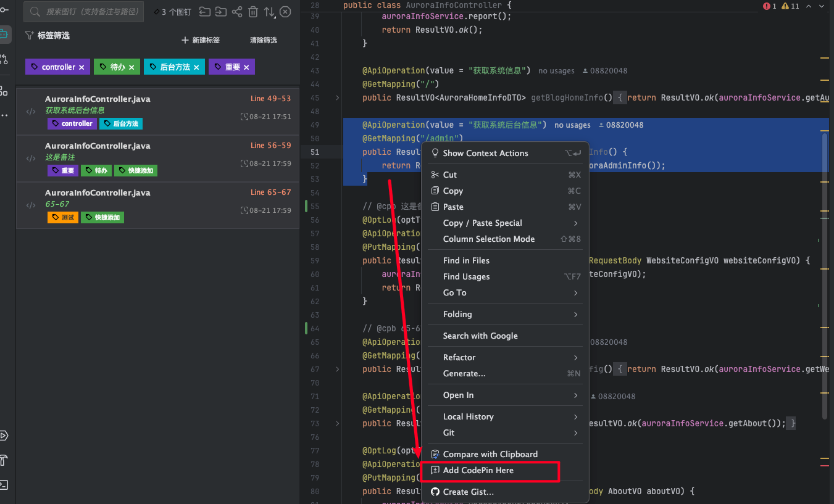The image size is (834, 504).
Task: Select Compare with Clipboard
Action: coord(505,454)
